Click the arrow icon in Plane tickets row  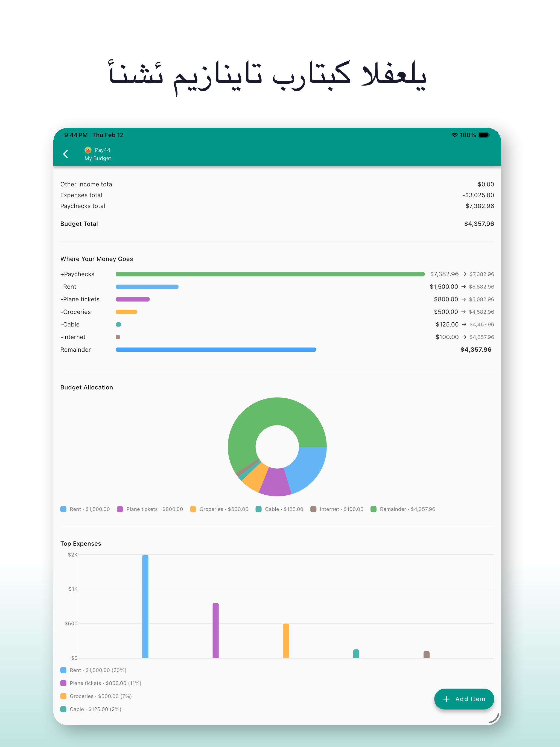tap(463, 299)
